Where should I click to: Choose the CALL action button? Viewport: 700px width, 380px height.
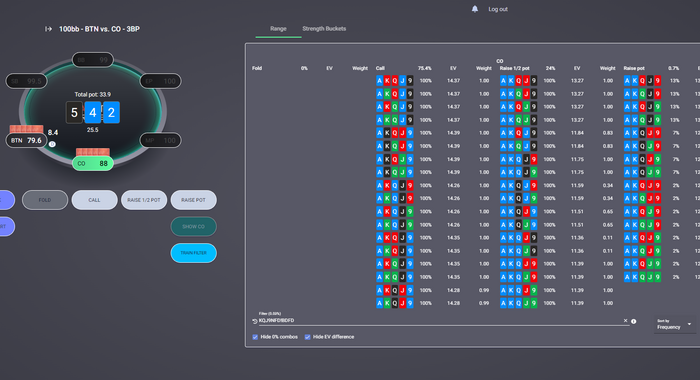[x=94, y=200]
